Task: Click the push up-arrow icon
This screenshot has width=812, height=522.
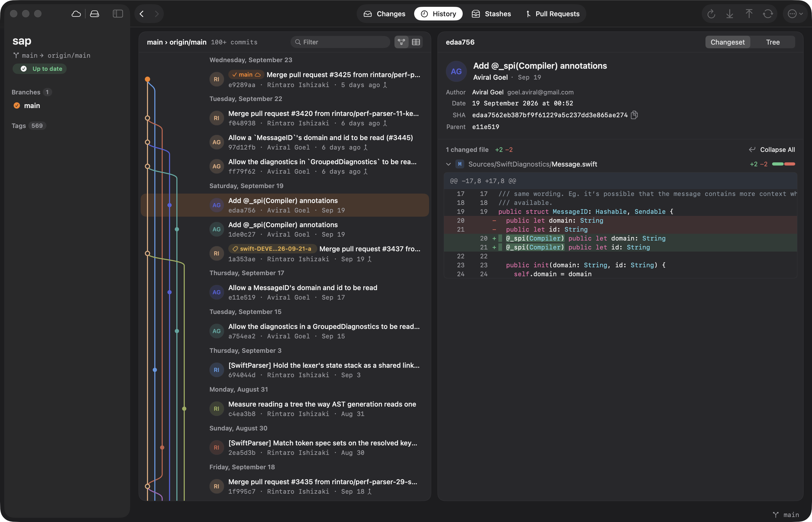Action: click(749, 14)
